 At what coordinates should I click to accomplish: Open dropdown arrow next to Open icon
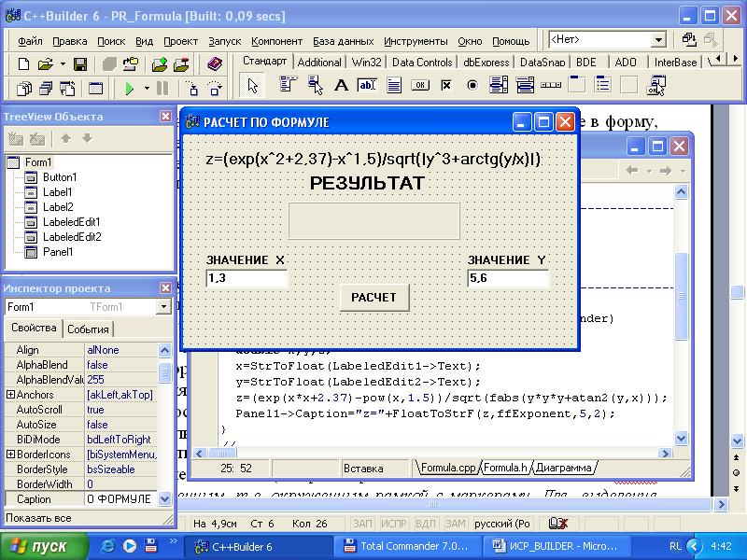[63, 63]
